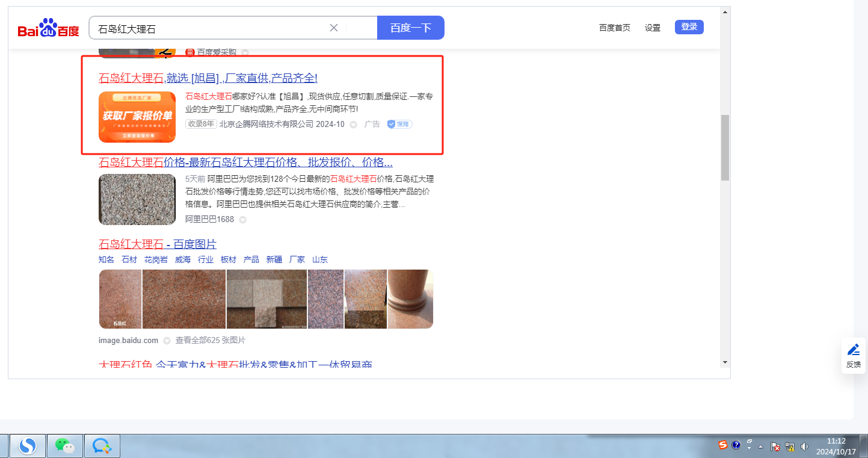
Task: Click the 广告 ad label
Action: (x=372, y=124)
